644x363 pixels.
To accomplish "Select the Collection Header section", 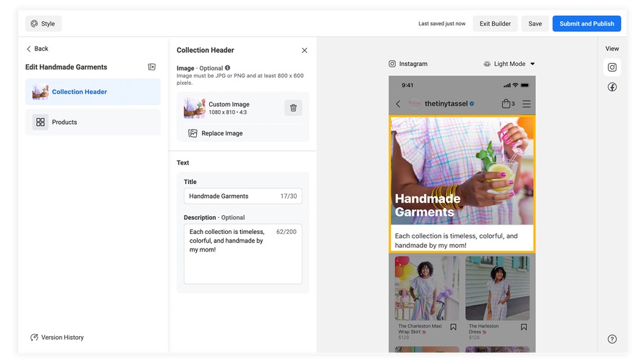I will click(x=93, y=92).
